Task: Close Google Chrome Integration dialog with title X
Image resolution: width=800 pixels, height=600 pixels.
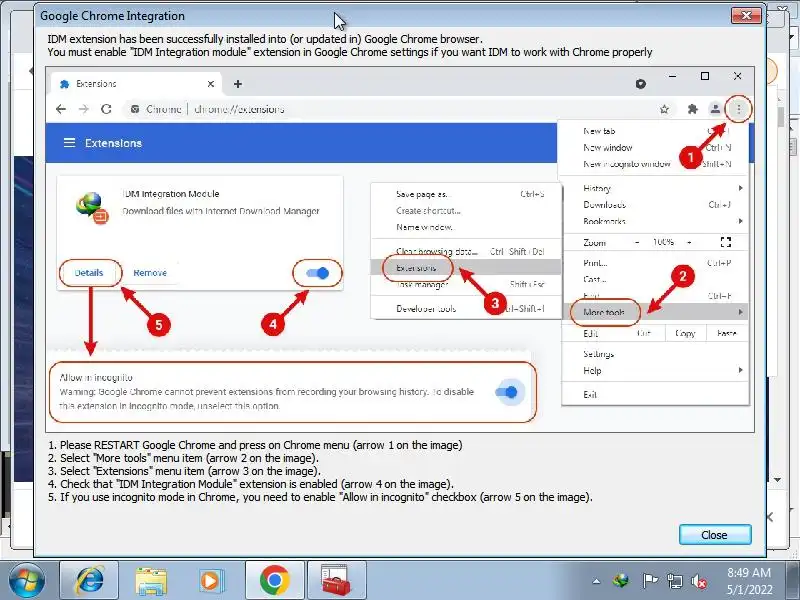Action: point(746,15)
